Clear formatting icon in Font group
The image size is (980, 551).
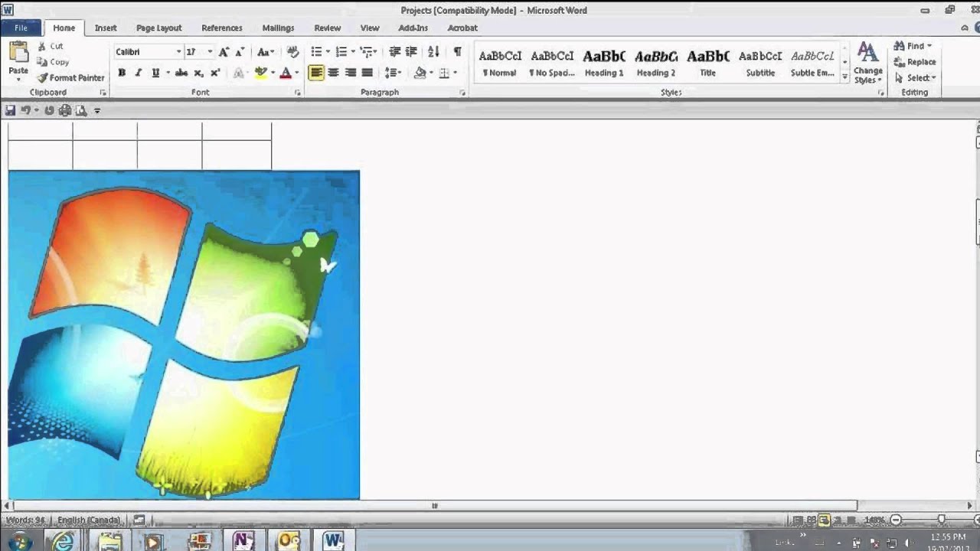pyautogui.click(x=292, y=52)
